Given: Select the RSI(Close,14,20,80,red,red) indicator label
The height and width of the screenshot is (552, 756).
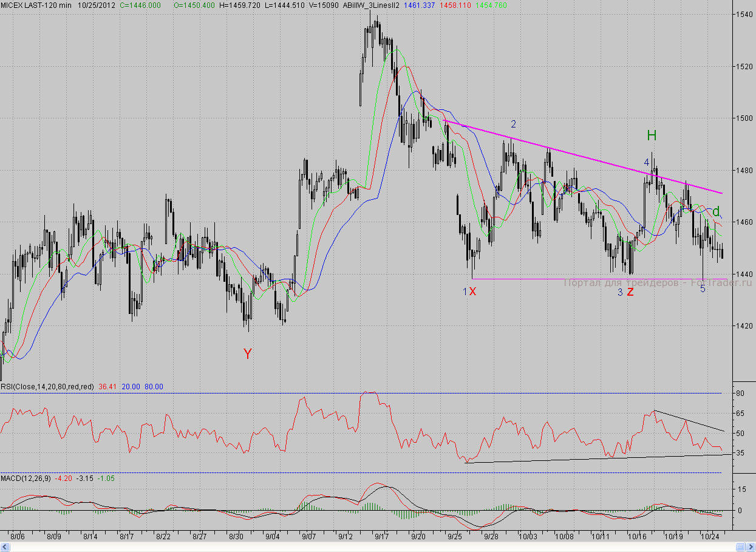Looking at the screenshot, I should (x=47, y=387).
